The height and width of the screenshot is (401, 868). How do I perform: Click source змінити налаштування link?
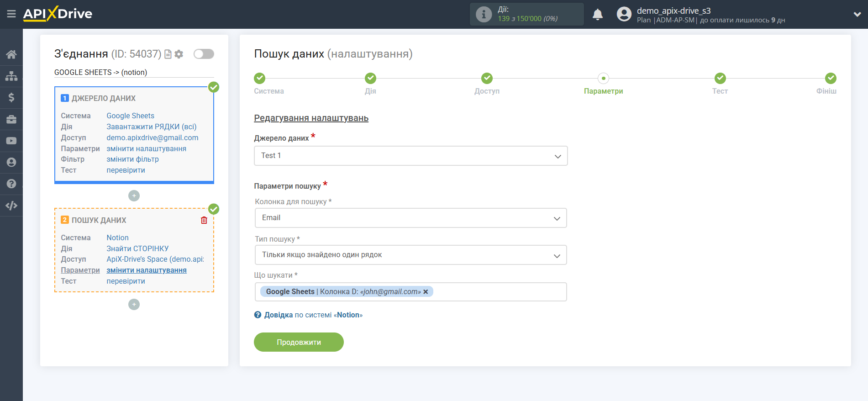pos(147,149)
